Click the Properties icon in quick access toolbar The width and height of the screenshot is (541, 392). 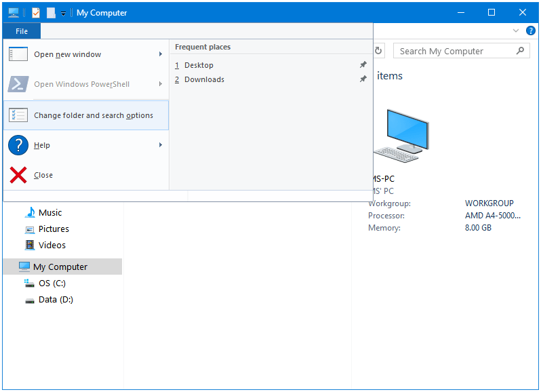(x=36, y=13)
